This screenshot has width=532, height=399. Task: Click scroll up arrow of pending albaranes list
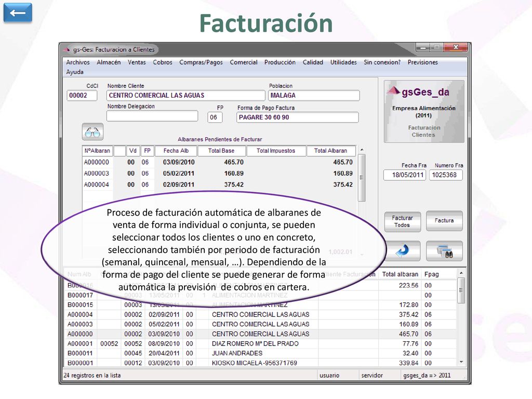362,150
